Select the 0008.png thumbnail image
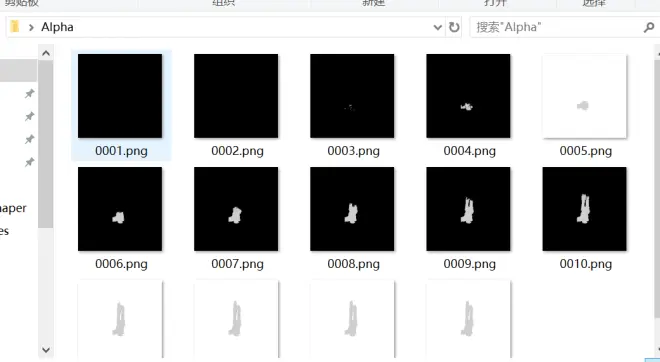The image size is (660, 362). pyautogui.click(x=352, y=209)
